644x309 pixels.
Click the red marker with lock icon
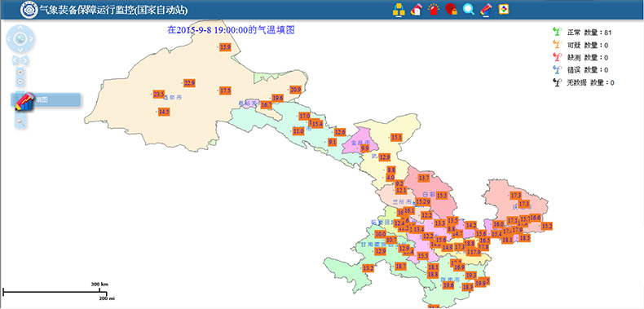[x=451, y=10]
